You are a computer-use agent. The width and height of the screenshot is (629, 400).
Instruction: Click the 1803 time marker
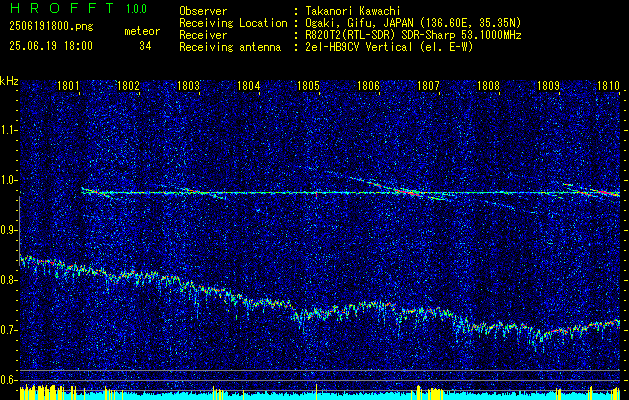point(188,85)
